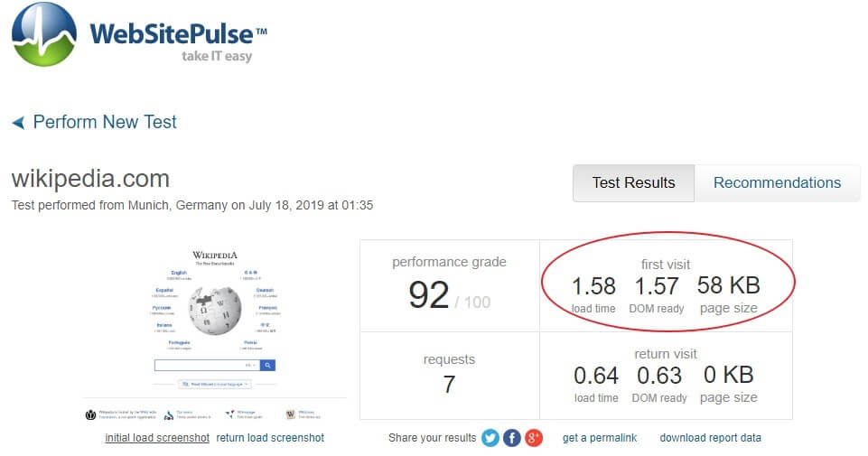The height and width of the screenshot is (456, 868).
Task: Click first visit DOM ready 1.57
Action: tap(657, 286)
